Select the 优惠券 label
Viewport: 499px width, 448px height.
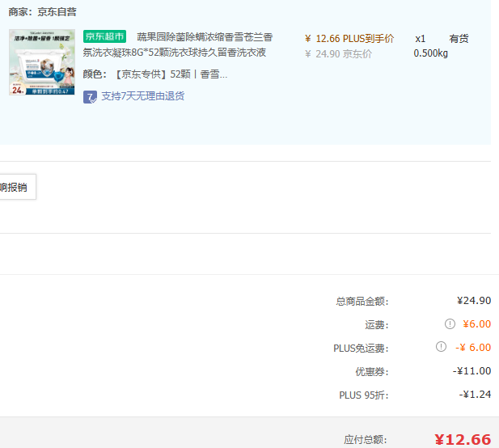(x=372, y=372)
